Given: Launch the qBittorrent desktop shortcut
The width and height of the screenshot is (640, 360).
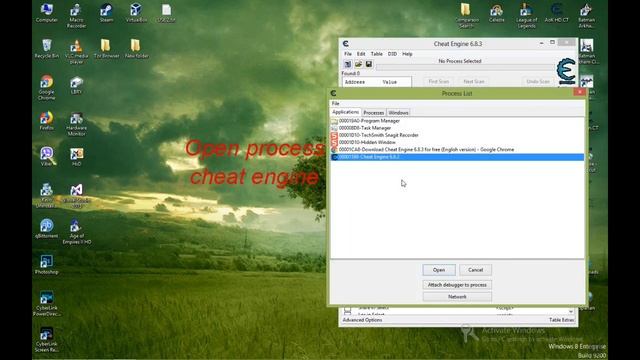Looking at the screenshot, I should (x=47, y=229).
